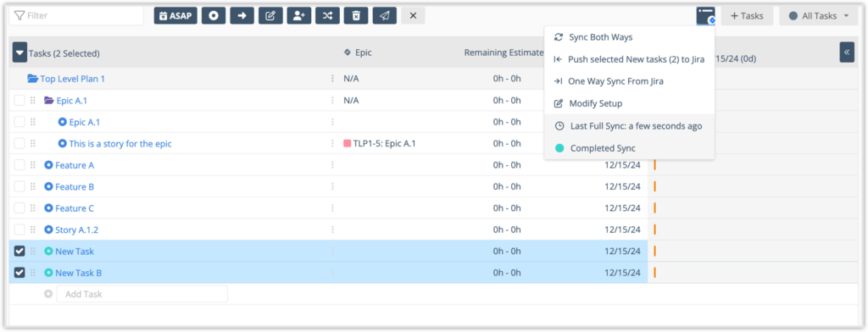Viewport: 868px width, 332px height.
Task: Click the circle status toolbar icon
Action: (213, 15)
